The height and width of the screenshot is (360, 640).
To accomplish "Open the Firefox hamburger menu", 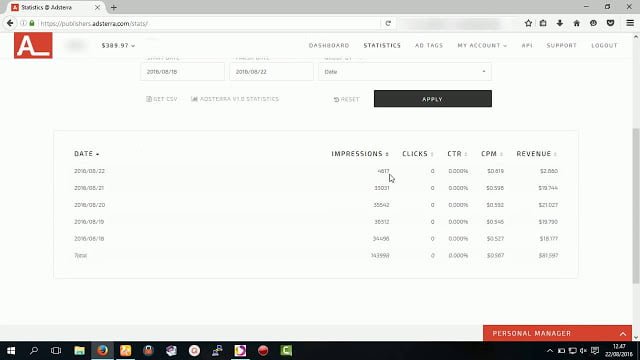I will 630,23.
